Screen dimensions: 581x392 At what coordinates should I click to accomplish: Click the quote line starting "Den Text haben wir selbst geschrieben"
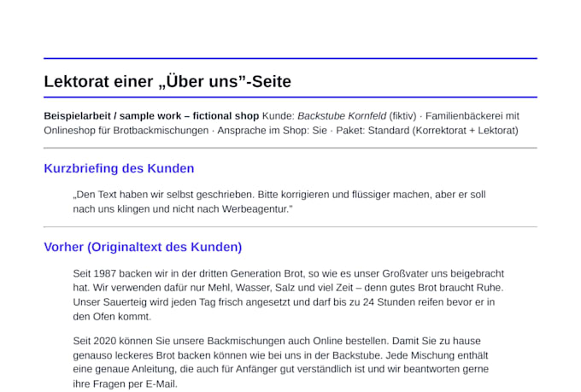(279, 195)
